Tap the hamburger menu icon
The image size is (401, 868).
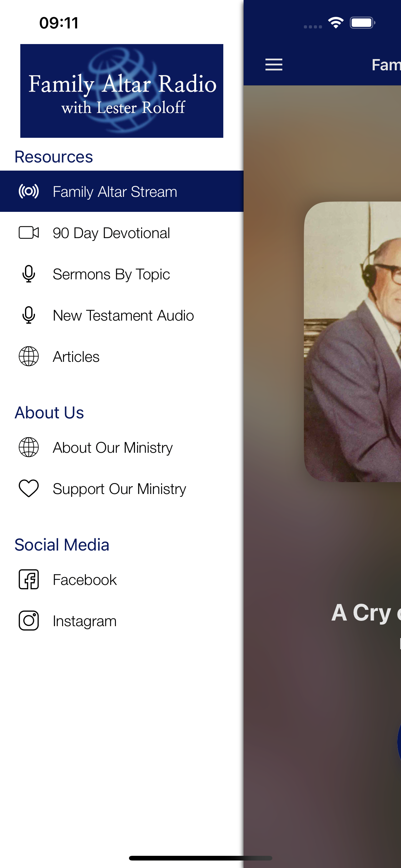click(x=274, y=64)
